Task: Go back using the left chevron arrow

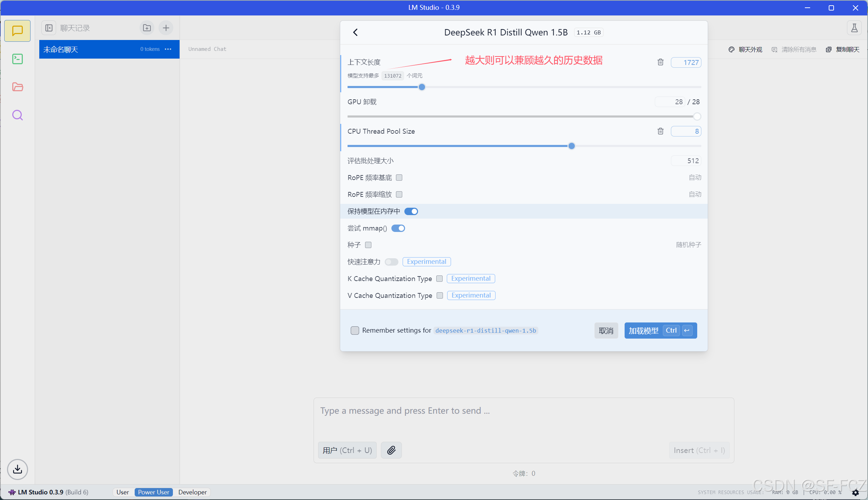Action: click(x=355, y=32)
